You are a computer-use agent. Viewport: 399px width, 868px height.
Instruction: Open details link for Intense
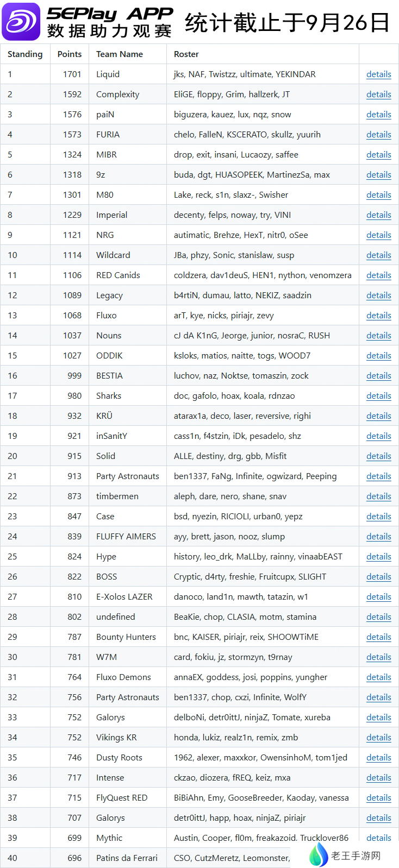(379, 778)
